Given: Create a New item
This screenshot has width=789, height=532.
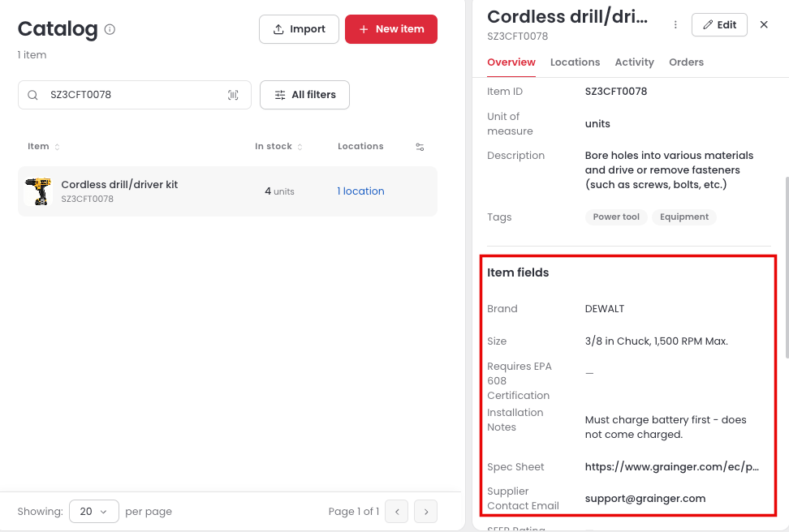Looking at the screenshot, I should pos(391,29).
